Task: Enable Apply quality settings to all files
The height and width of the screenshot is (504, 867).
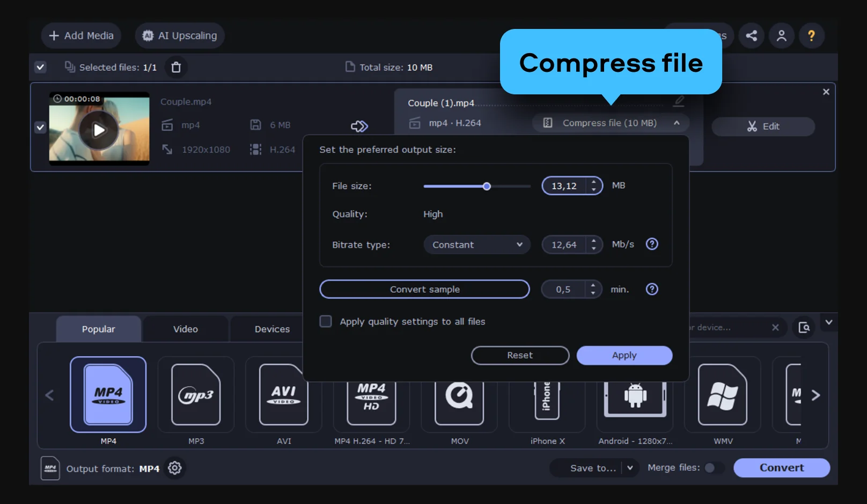Action: tap(326, 321)
